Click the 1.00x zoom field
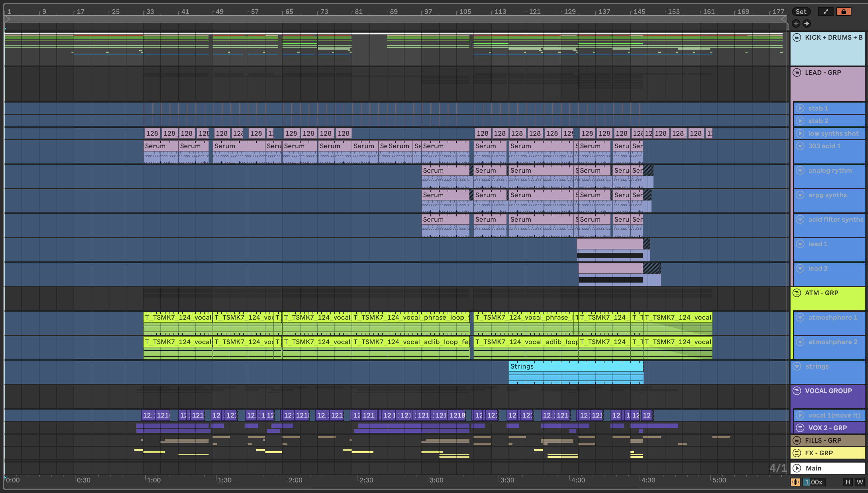This screenshot has height=493, width=868. (814, 482)
